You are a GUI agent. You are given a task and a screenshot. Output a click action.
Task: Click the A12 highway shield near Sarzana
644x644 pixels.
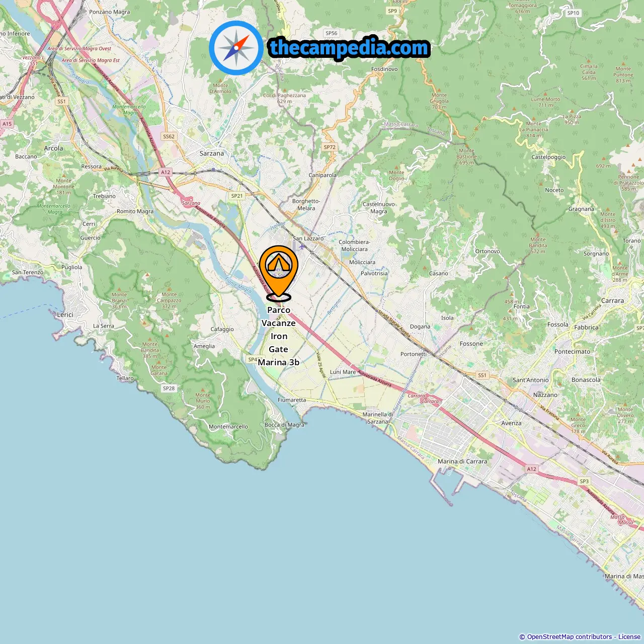click(x=166, y=172)
